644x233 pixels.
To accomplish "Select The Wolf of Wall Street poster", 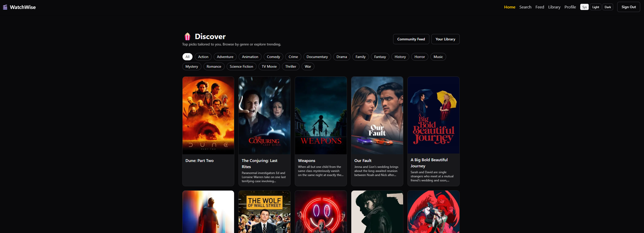I will tap(264, 212).
